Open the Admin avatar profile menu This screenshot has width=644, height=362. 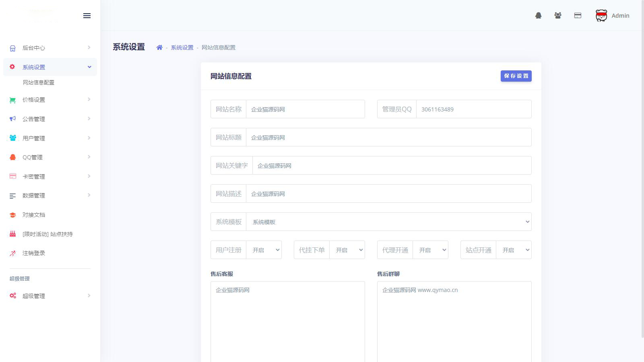(612, 16)
